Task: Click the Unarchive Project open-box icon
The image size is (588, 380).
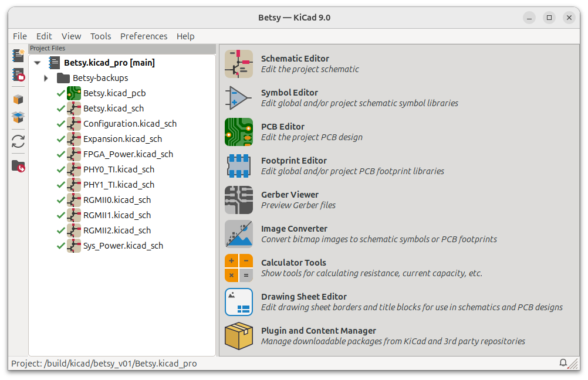Action: pos(18,117)
